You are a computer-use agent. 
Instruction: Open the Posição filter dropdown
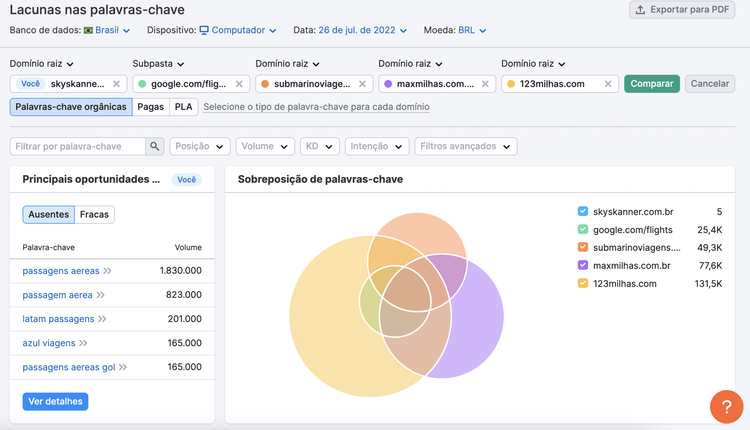pos(200,146)
